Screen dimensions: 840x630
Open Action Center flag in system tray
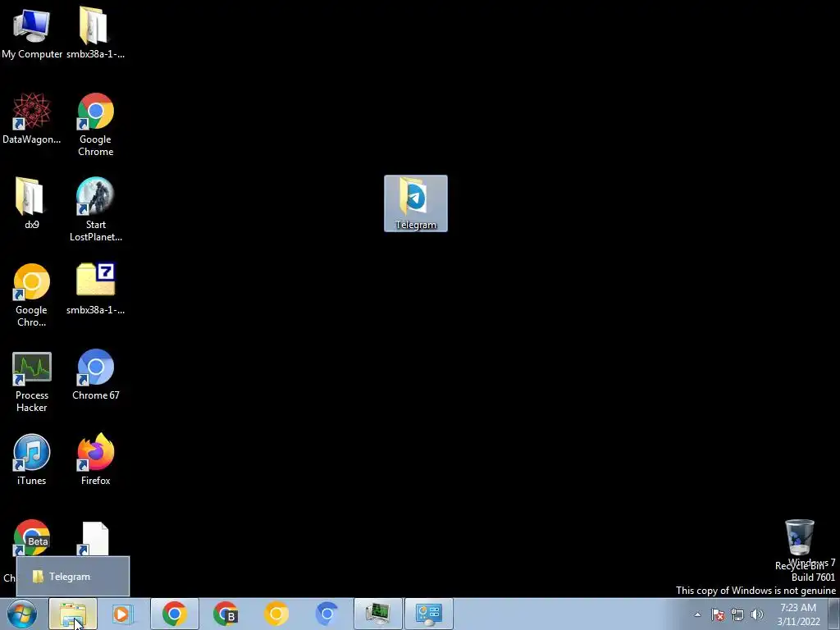(x=718, y=614)
